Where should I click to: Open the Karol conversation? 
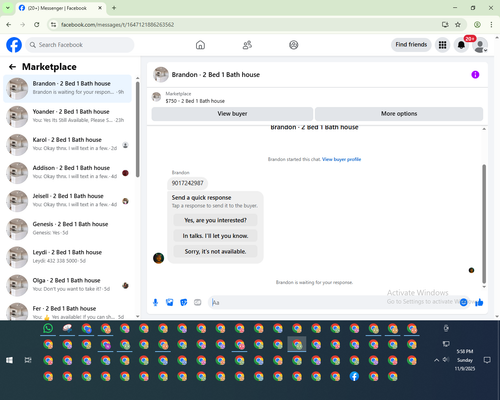tap(67, 145)
